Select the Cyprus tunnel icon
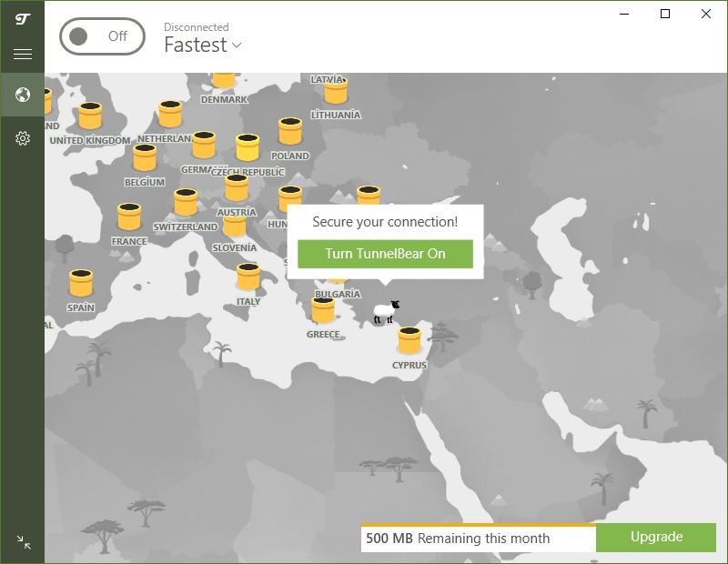 [x=409, y=340]
